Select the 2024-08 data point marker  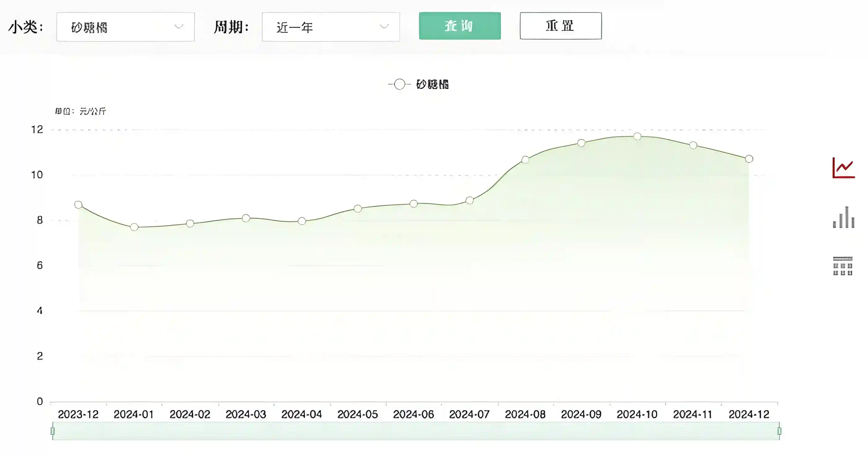click(x=525, y=160)
